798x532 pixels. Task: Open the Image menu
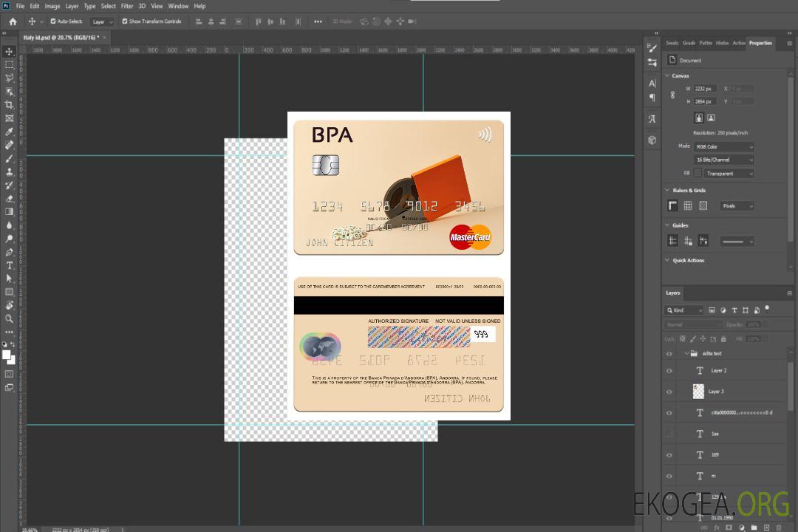pyautogui.click(x=52, y=6)
